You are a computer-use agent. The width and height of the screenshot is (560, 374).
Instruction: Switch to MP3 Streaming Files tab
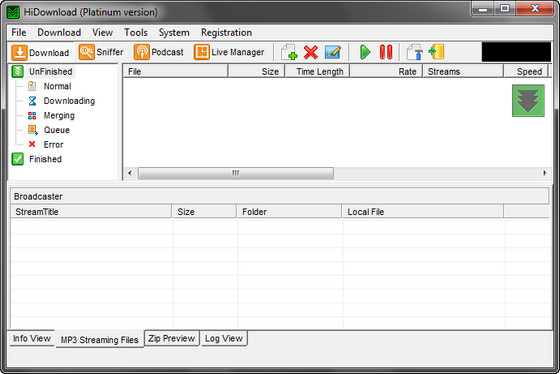tap(99, 339)
